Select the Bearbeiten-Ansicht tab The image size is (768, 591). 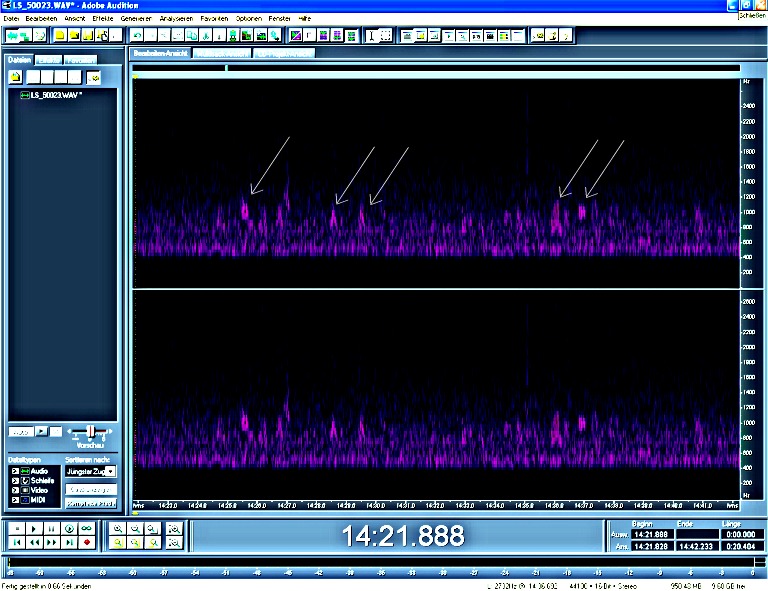point(161,53)
